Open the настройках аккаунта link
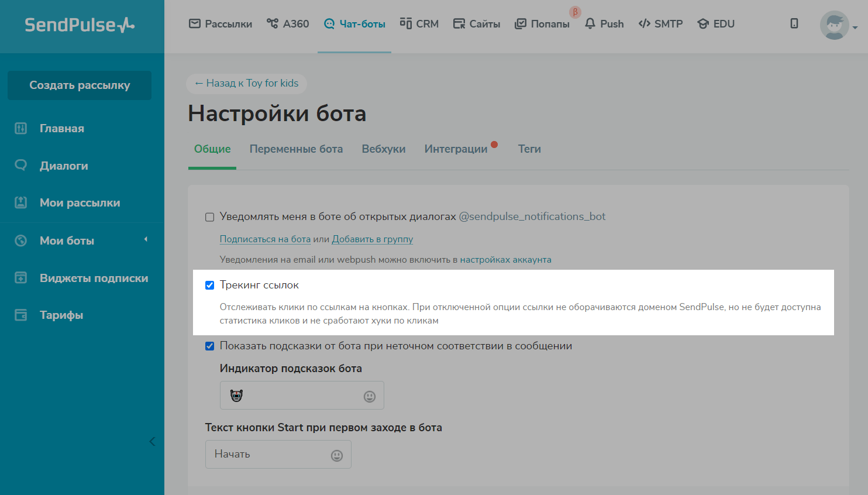This screenshot has width=868, height=495. (505, 260)
